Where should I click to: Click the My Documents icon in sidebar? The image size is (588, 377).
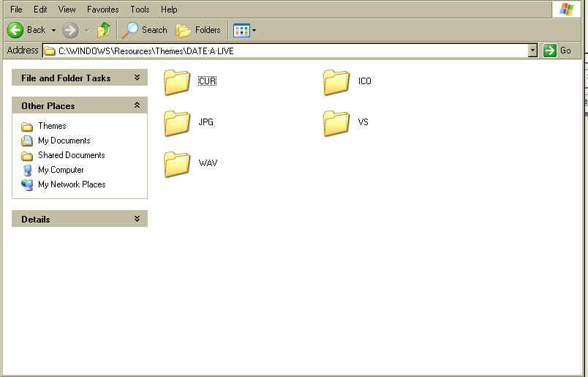pyautogui.click(x=27, y=141)
